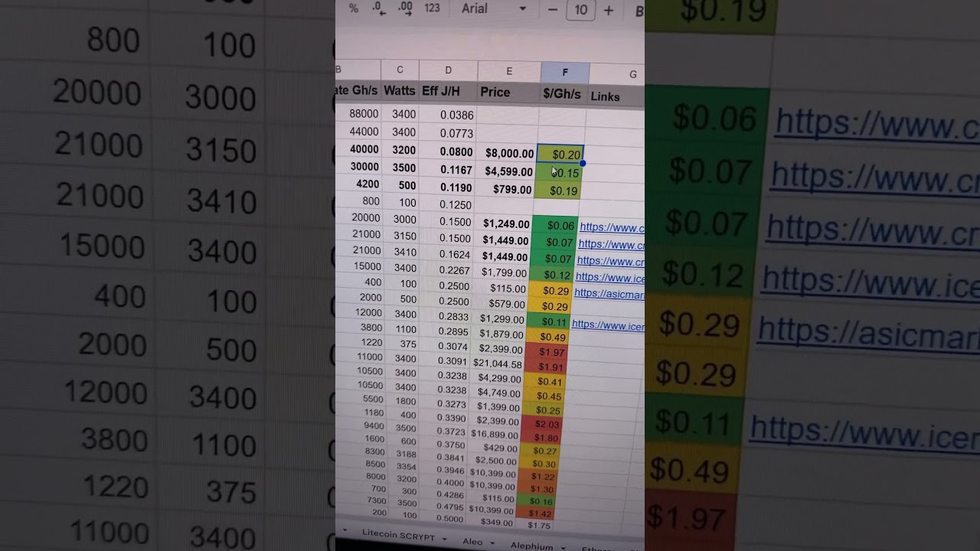Select the green cell showing $0.19
Screen dimensions: 980x551
558,191
